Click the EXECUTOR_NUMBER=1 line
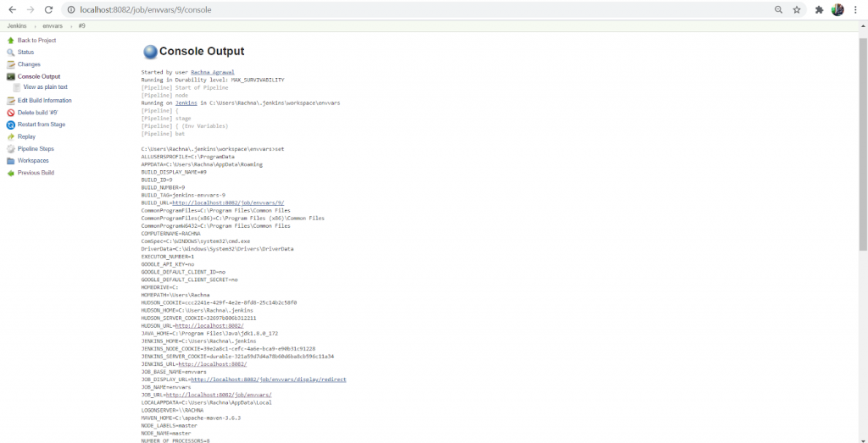The height and width of the screenshot is (443, 868). 168,257
